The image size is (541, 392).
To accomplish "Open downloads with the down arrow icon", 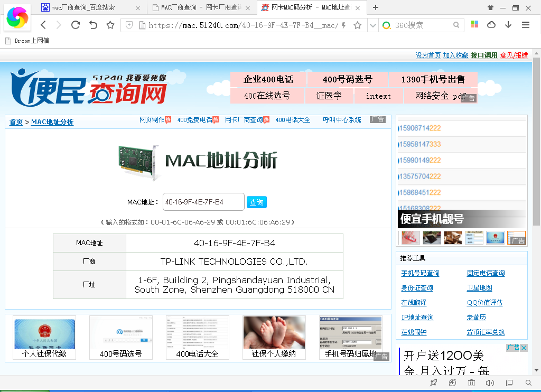I will coord(508,24).
